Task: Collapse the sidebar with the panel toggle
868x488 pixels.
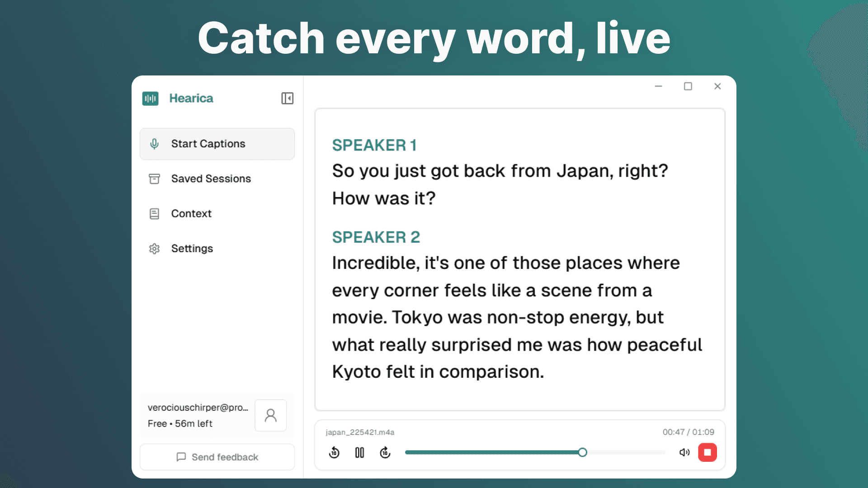Action: point(288,98)
